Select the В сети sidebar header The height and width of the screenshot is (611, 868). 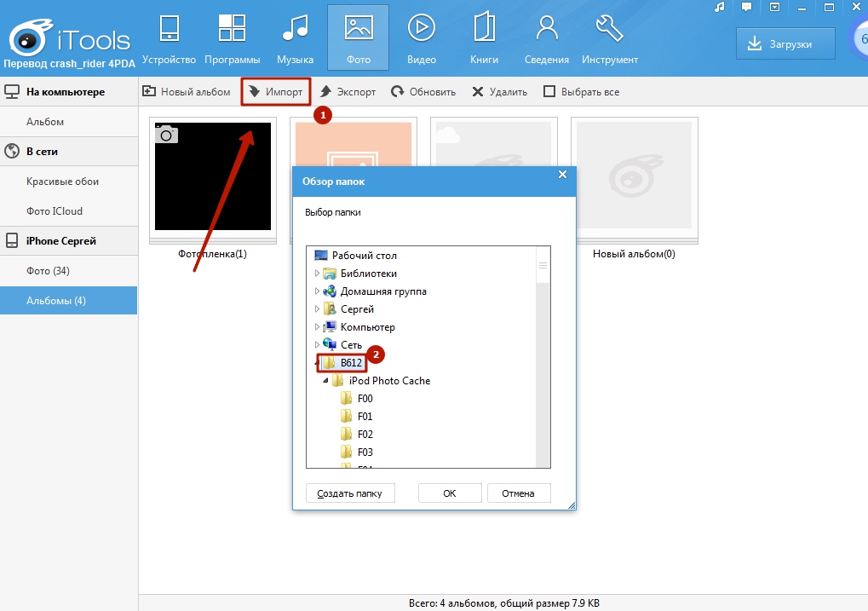click(69, 151)
